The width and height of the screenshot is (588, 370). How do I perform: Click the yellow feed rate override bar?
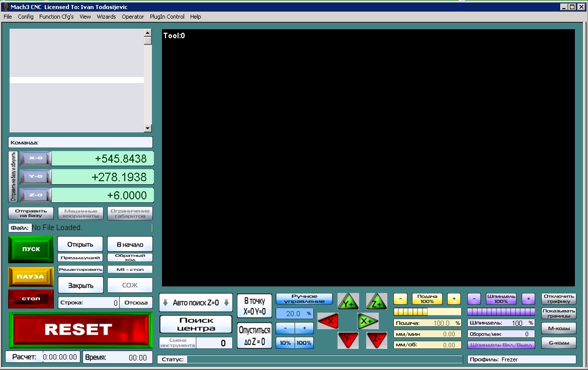[427, 312]
